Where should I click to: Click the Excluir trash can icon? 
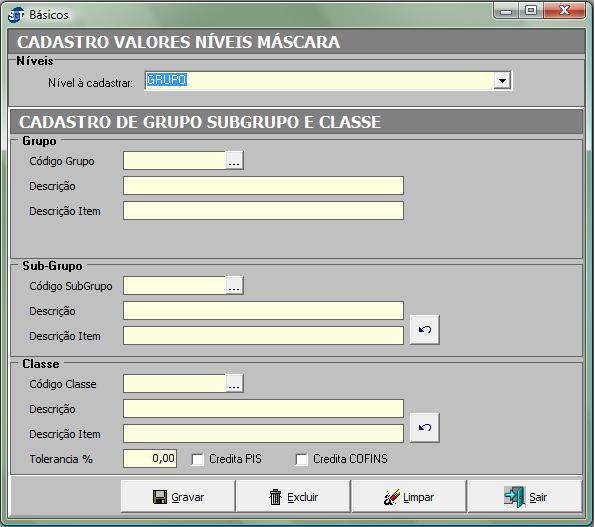275,497
